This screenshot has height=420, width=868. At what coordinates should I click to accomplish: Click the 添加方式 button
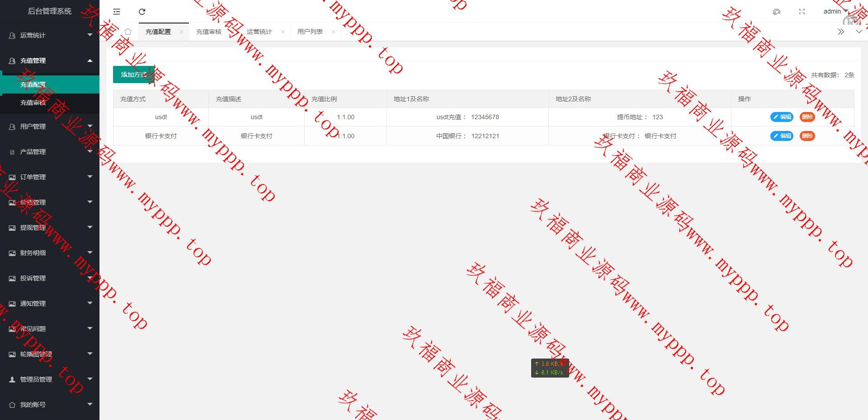click(134, 75)
